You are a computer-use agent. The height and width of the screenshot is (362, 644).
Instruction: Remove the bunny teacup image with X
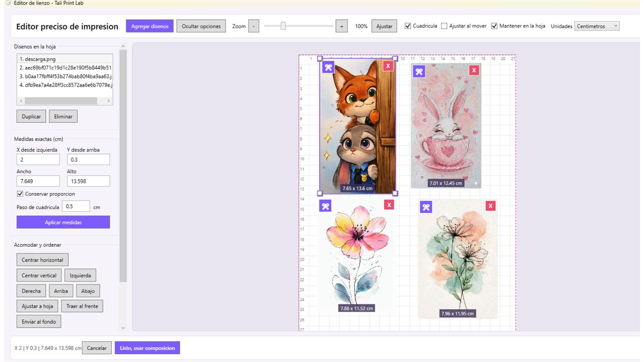tap(474, 70)
